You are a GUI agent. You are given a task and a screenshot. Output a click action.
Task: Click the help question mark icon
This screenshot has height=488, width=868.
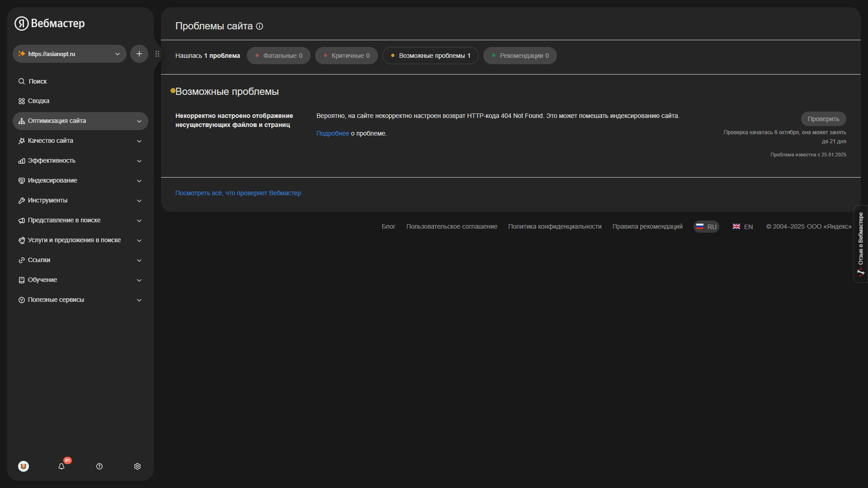pos(99,466)
